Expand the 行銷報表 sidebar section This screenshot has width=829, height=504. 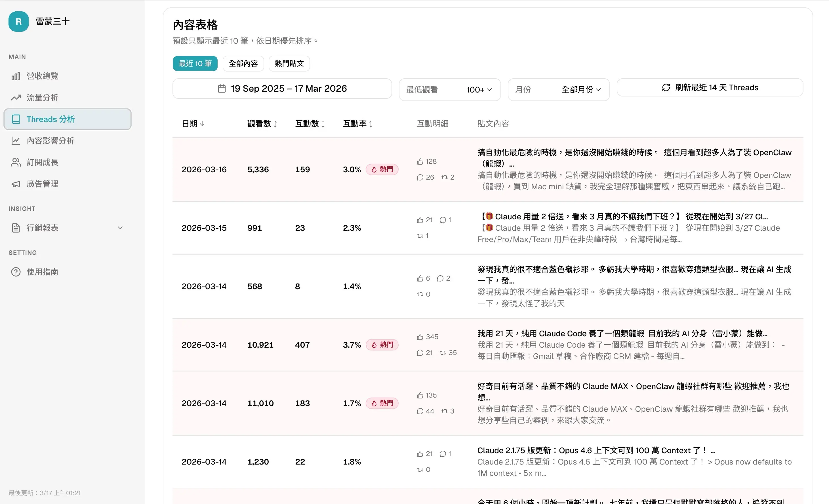67,228
